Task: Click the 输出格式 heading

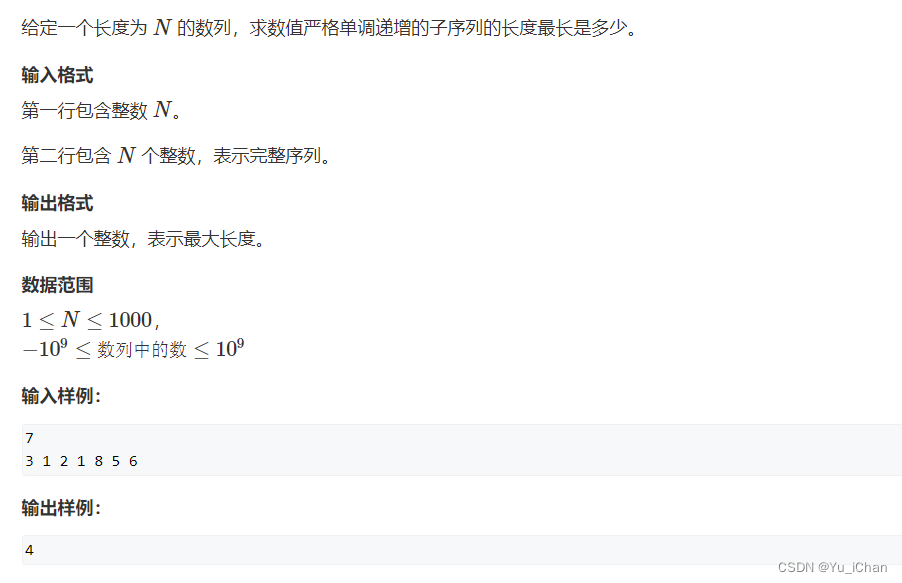Action: [57, 203]
